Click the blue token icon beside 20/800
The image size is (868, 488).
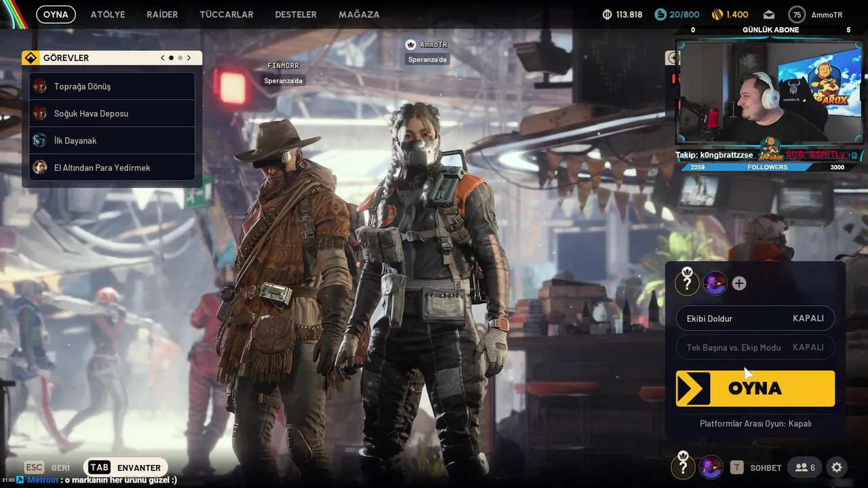660,14
